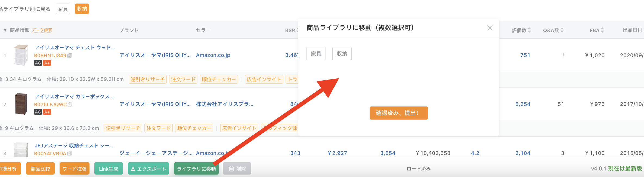The height and width of the screenshot is (177, 644).
Task: Click 広告インサイト for product B08HN1J349
Action: [x=264, y=79]
